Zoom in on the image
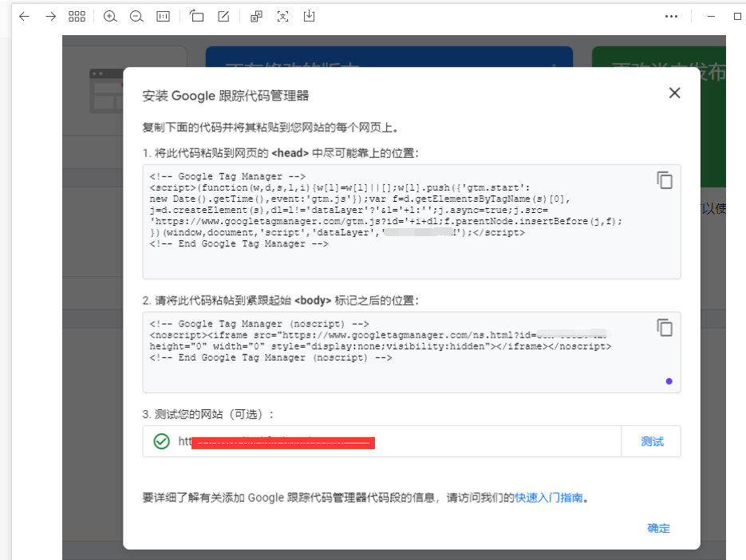 [x=110, y=17]
